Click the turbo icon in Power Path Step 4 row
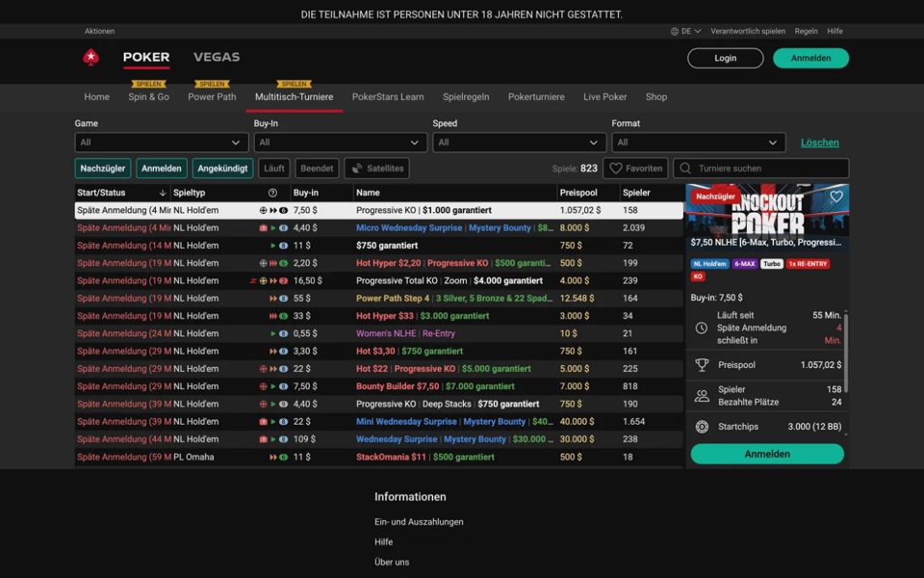Screen dimensions: 924x578 click(272, 299)
